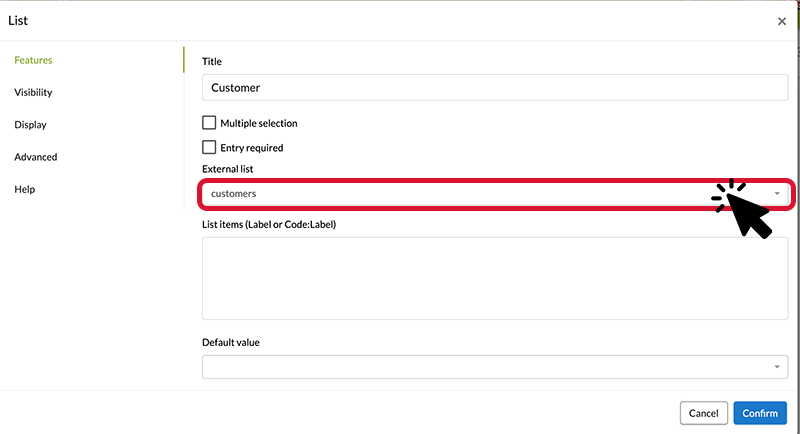
Task: Click the Default value dropdown arrow
Action: (x=777, y=367)
